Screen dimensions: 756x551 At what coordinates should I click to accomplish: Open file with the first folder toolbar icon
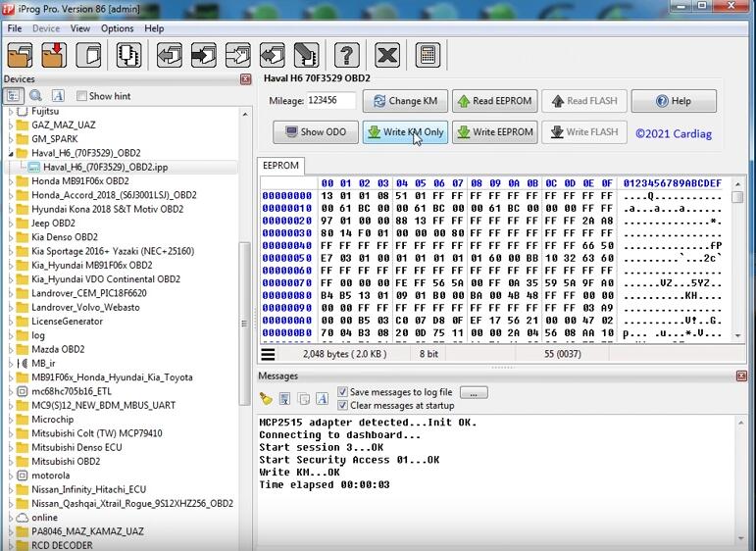(x=20, y=55)
